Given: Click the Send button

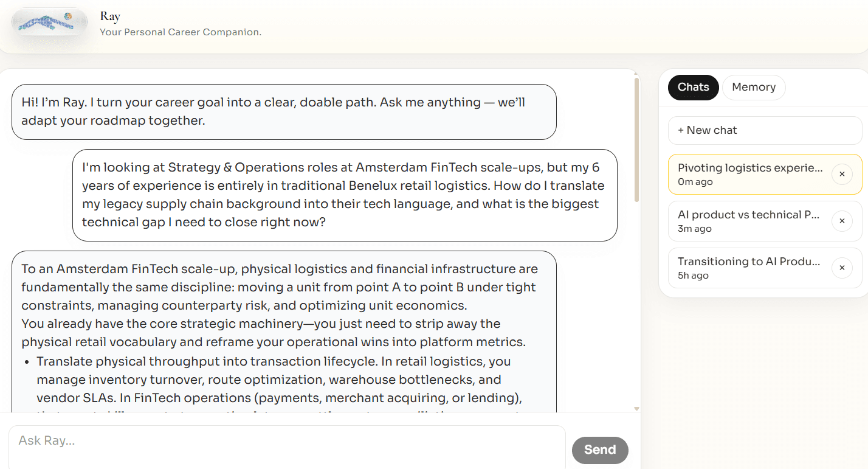Looking at the screenshot, I should (x=600, y=450).
